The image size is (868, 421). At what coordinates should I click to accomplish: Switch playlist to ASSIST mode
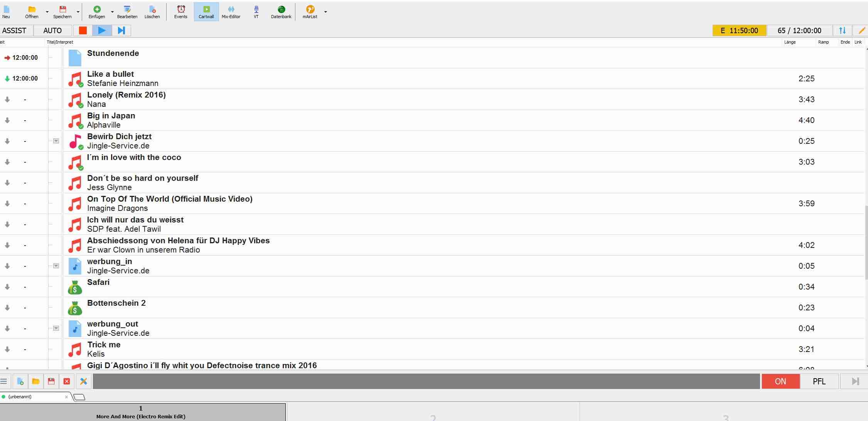pyautogui.click(x=15, y=30)
